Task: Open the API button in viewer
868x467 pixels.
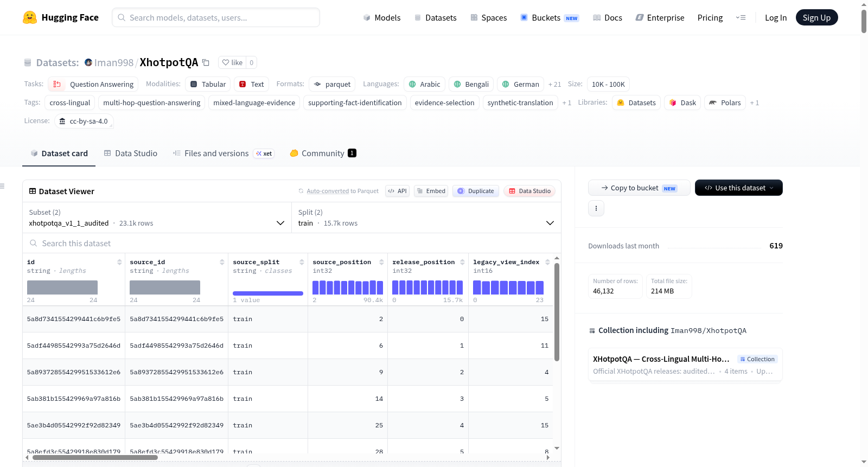Action: pos(397,191)
